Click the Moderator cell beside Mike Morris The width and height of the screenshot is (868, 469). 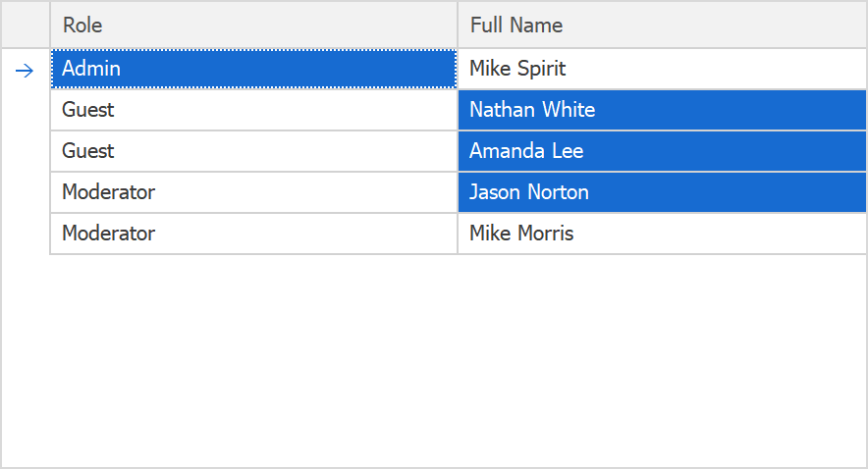pos(253,234)
